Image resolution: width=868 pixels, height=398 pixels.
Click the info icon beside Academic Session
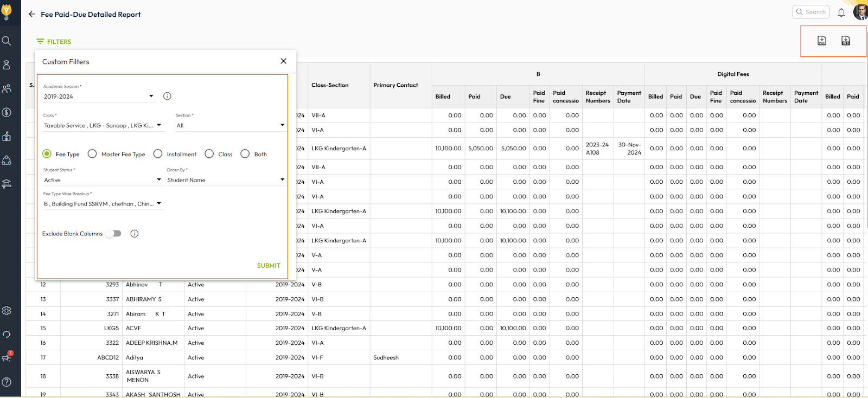(x=167, y=96)
